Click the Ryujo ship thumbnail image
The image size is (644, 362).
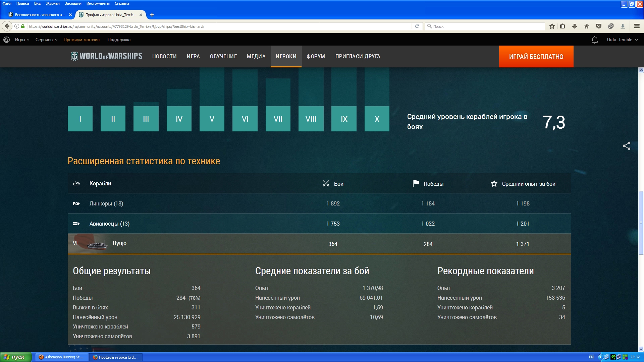(x=96, y=245)
